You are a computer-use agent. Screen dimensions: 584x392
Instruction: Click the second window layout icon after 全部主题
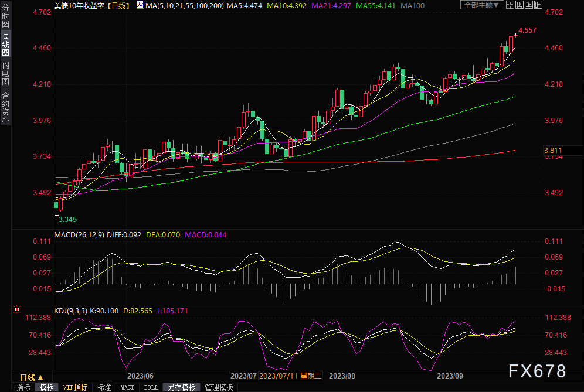[520, 5]
